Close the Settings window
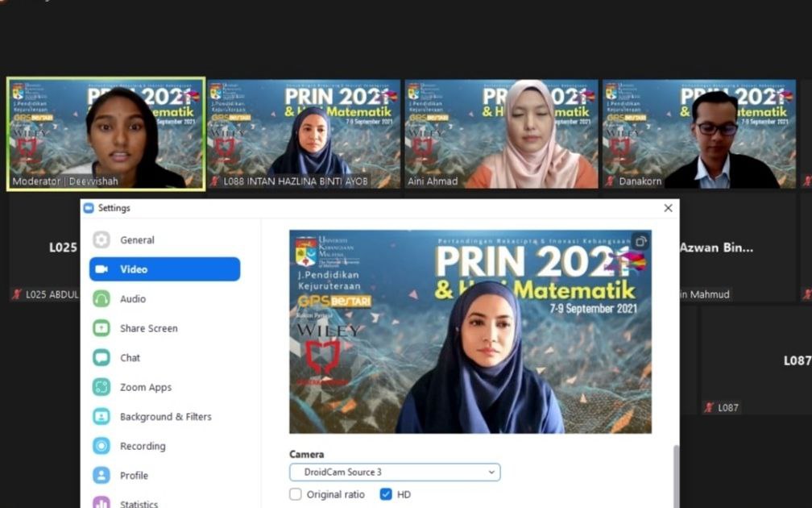 [x=668, y=208]
